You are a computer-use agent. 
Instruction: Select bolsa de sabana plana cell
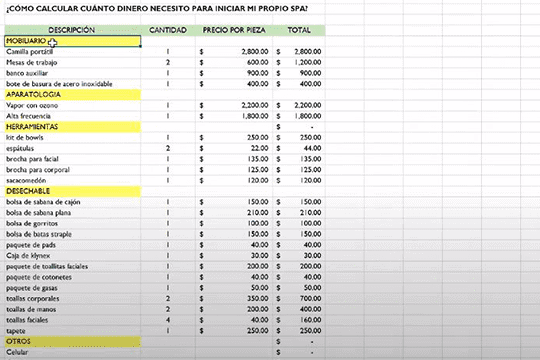coord(73,213)
